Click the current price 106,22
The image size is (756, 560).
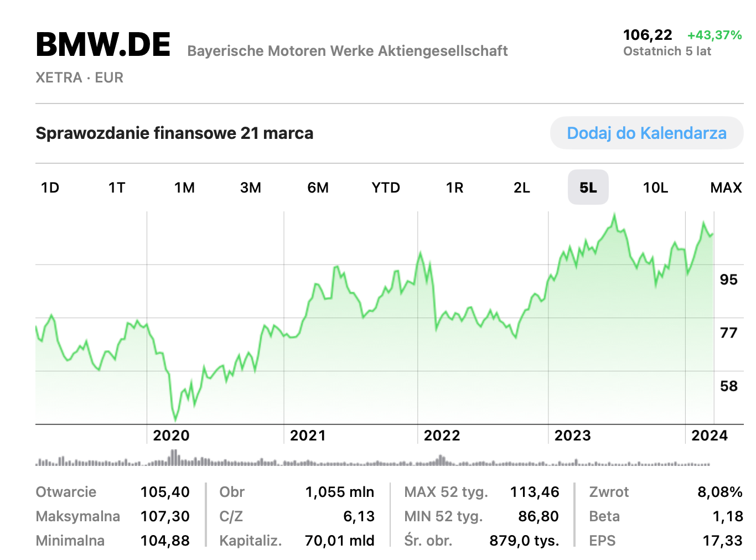pyautogui.click(x=648, y=35)
